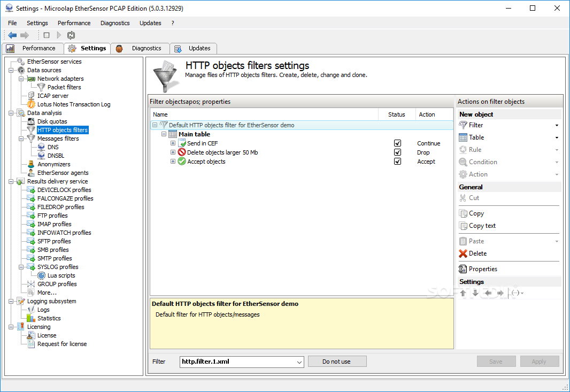
Task: Open the http.filter.1.xml filter dropdown
Action: coord(299,362)
